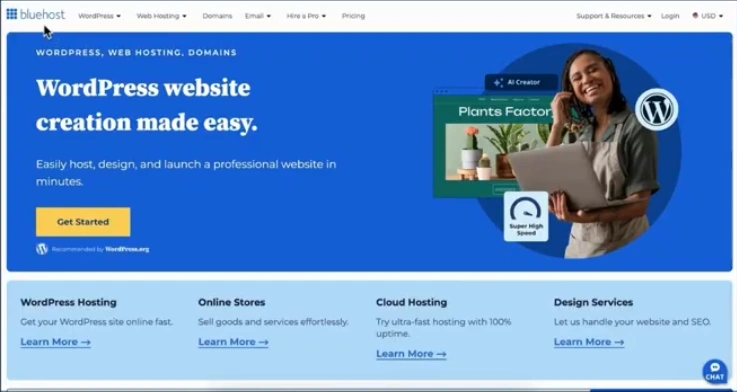
Task: Go to the Domains page
Action: click(x=217, y=16)
